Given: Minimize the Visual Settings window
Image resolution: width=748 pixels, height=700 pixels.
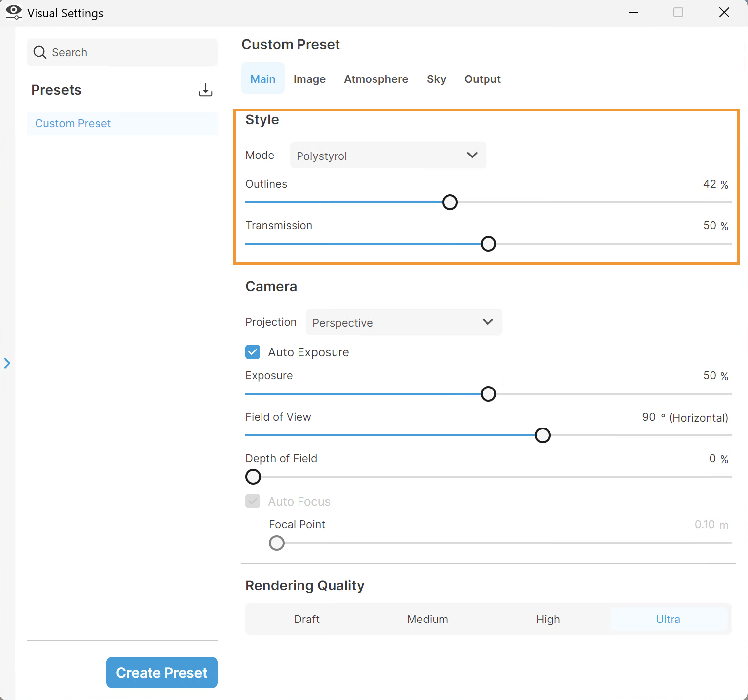Looking at the screenshot, I should (634, 12).
